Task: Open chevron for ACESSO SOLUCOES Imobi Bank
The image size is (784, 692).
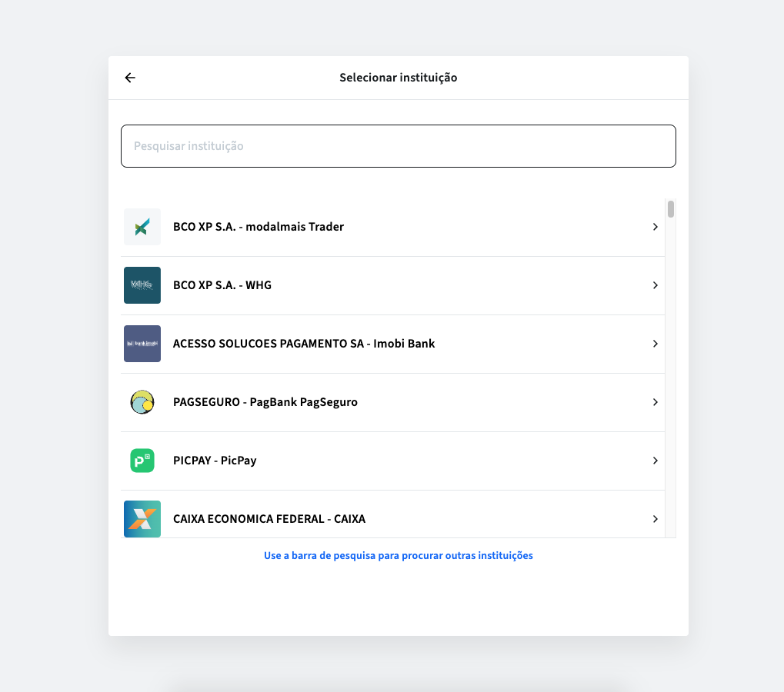Action: tap(655, 344)
